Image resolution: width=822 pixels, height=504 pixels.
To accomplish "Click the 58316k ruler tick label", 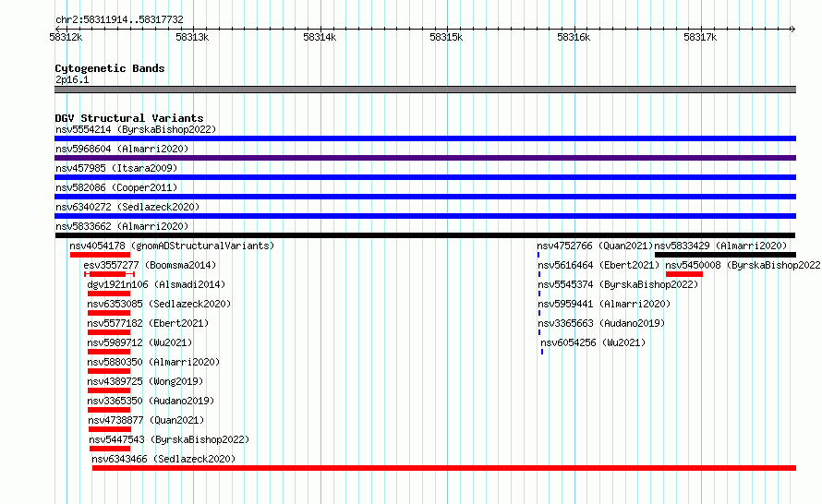I will coord(574,37).
